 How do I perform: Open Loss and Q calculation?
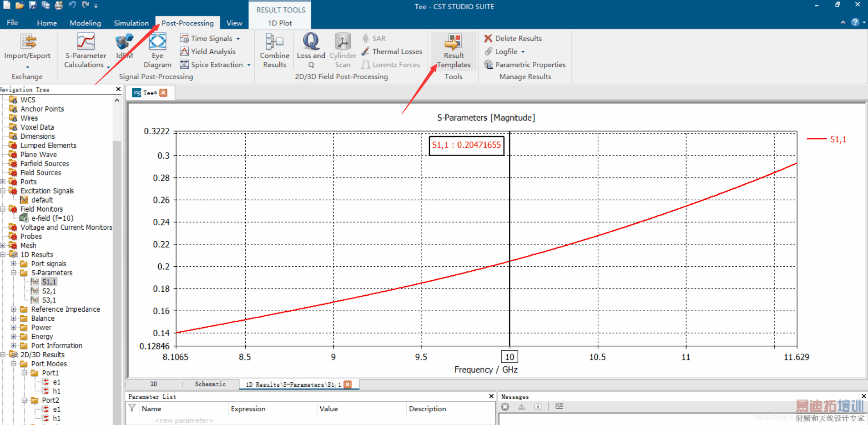311,51
